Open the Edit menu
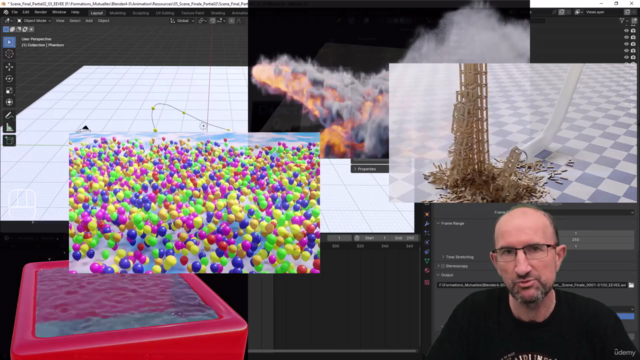Screen dimensions: 640x360 coord(26,12)
